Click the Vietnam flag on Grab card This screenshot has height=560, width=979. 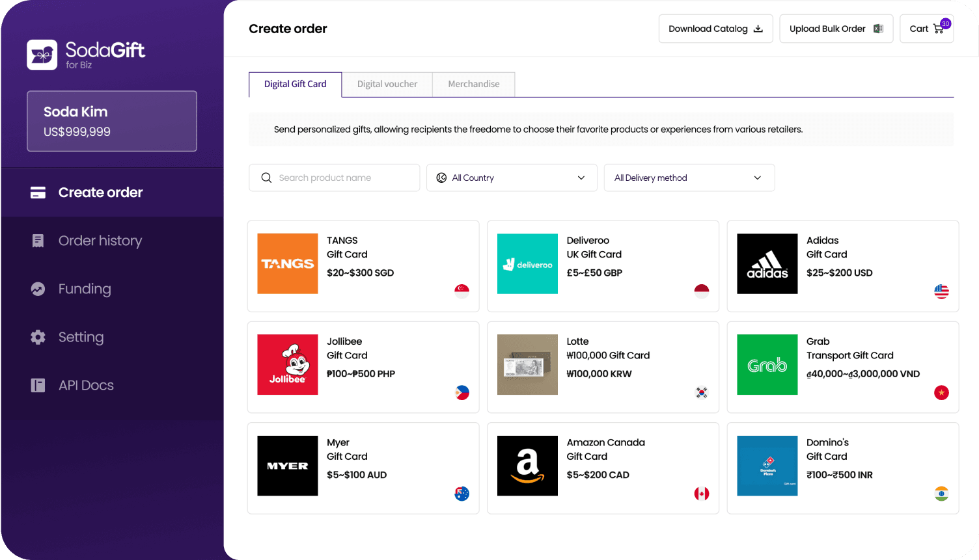[x=941, y=392]
